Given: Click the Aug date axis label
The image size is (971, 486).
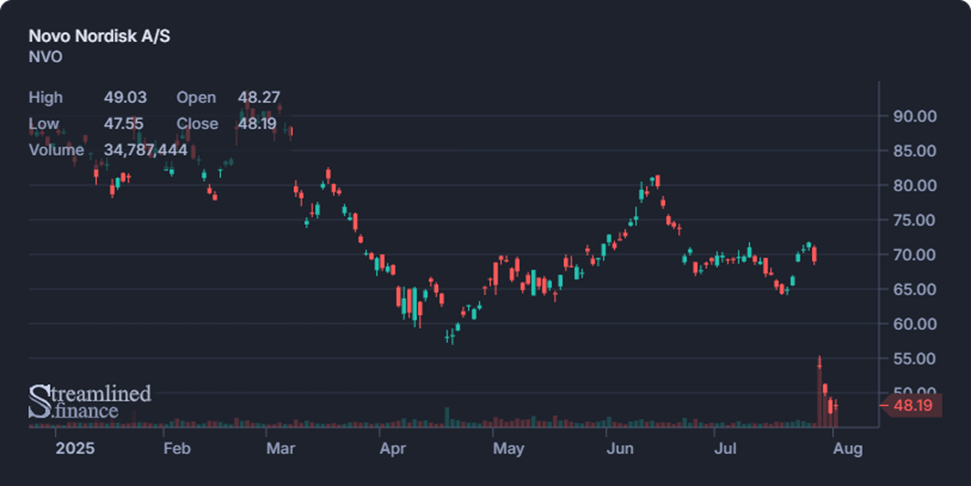Looking at the screenshot, I should [848, 448].
